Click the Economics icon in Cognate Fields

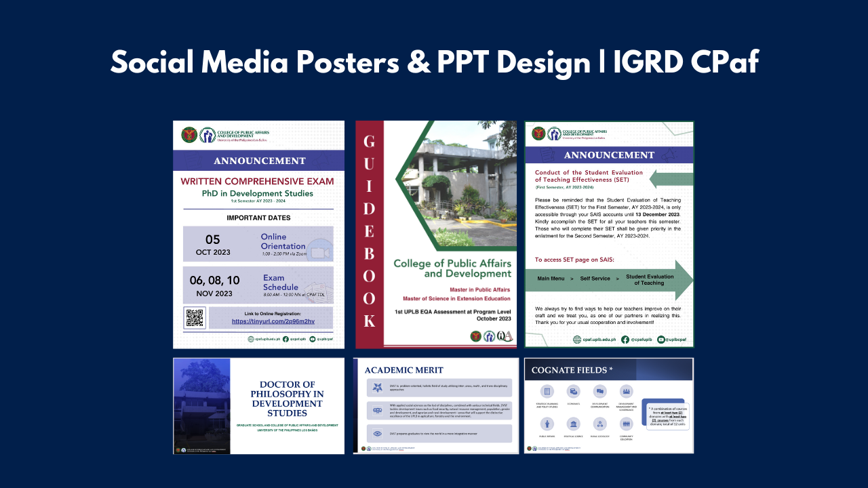tap(574, 392)
